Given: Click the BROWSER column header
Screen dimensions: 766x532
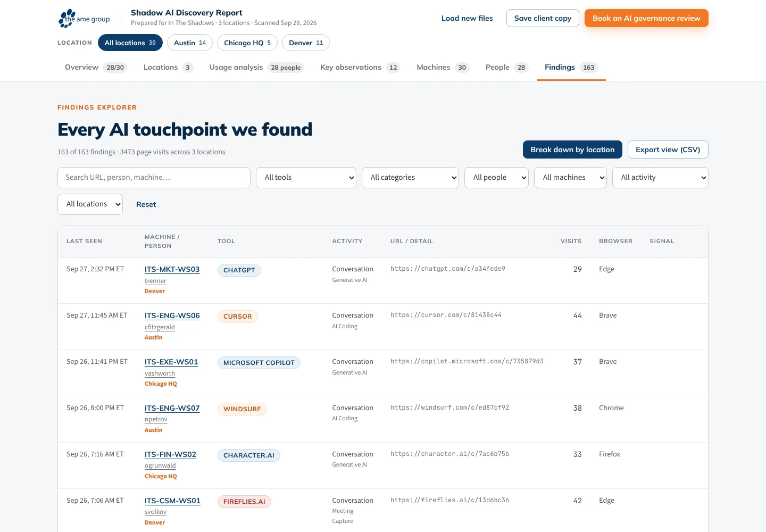Looking at the screenshot, I should [x=615, y=241].
